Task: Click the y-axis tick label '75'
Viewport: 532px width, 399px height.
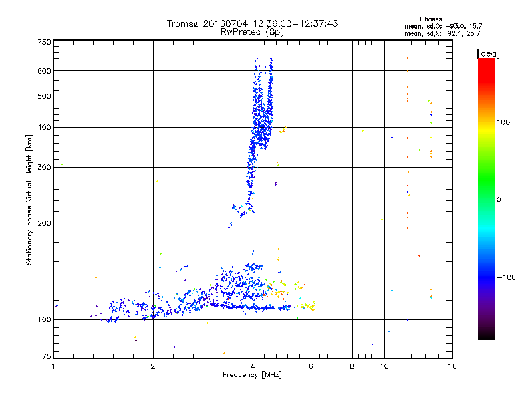Action: click(47, 356)
